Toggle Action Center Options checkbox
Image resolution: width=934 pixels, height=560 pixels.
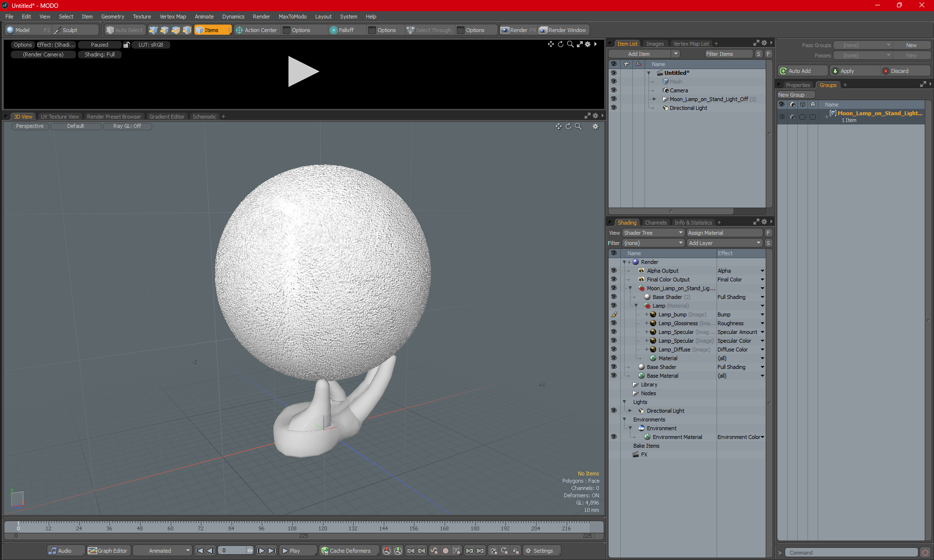pyautogui.click(x=287, y=30)
